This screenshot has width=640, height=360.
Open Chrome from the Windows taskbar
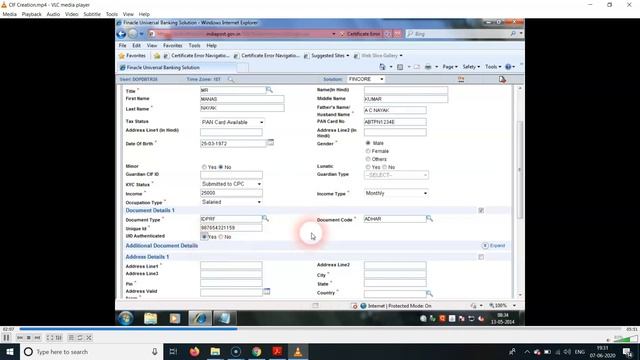click(256, 351)
